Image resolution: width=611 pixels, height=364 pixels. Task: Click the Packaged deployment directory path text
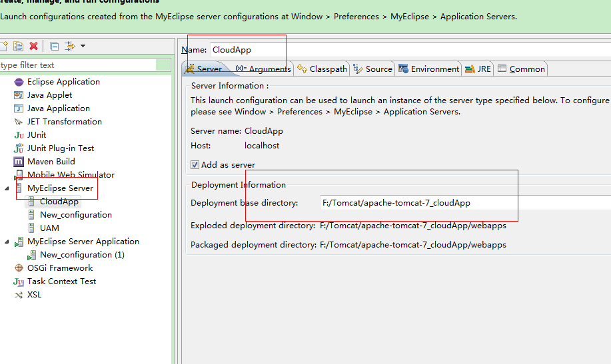coord(413,245)
